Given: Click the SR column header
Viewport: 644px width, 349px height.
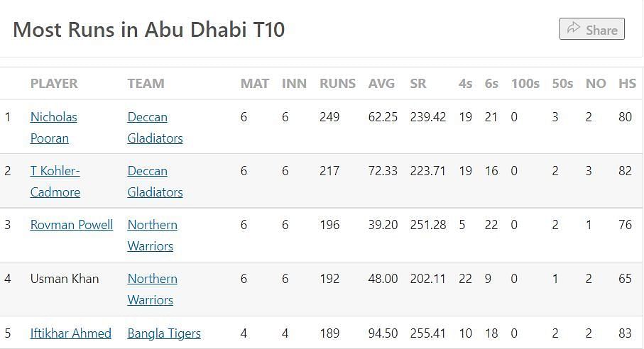Looking at the screenshot, I should pos(418,84).
